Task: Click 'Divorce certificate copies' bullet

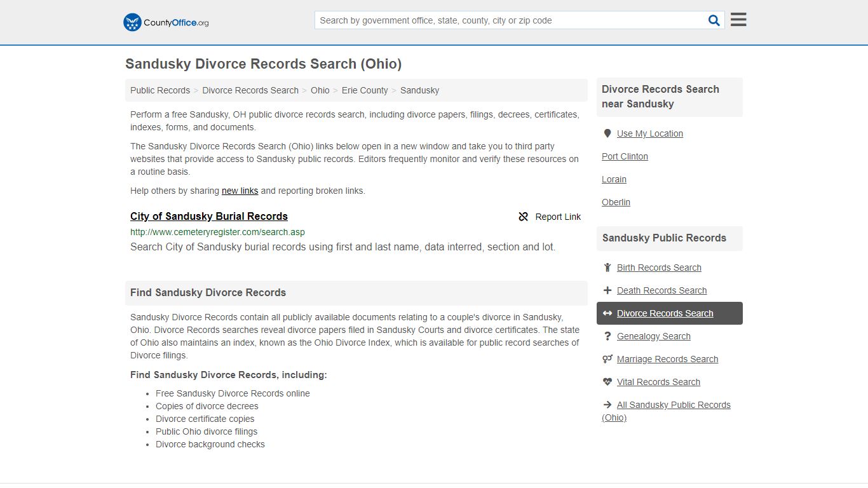Action: point(205,419)
